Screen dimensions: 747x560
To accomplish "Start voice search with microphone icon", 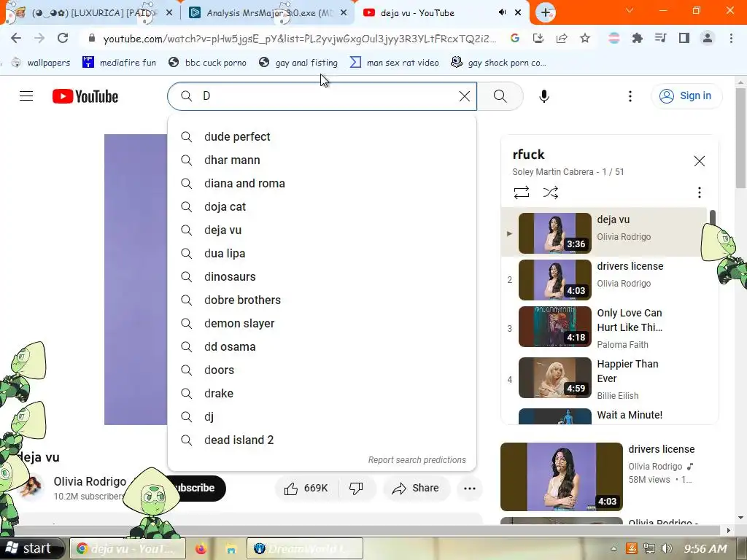I will [x=543, y=96].
